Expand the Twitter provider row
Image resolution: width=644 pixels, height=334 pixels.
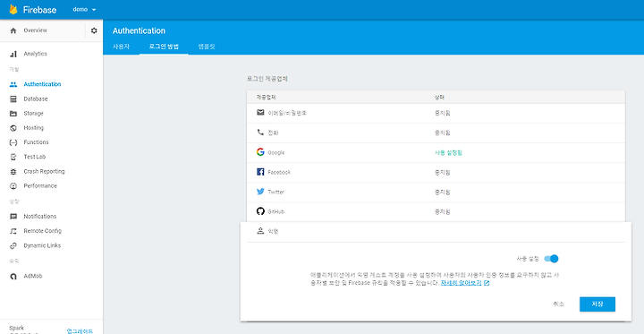click(x=436, y=192)
